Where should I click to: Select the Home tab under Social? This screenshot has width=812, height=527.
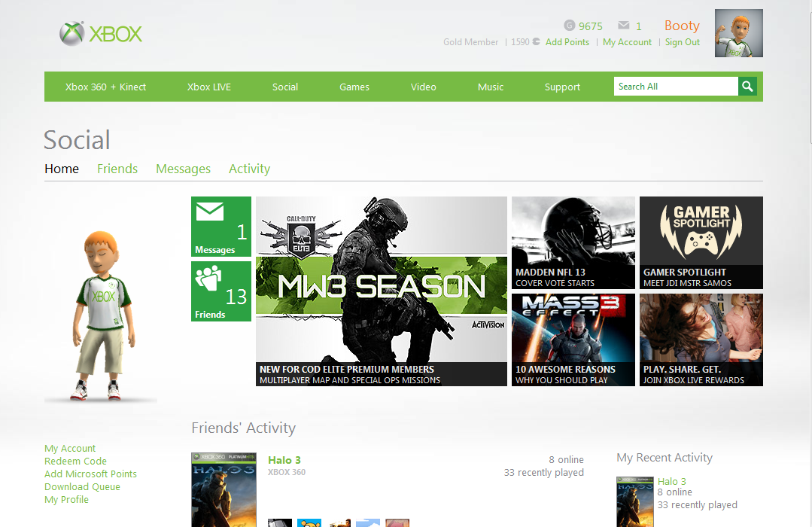coord(62,169)
